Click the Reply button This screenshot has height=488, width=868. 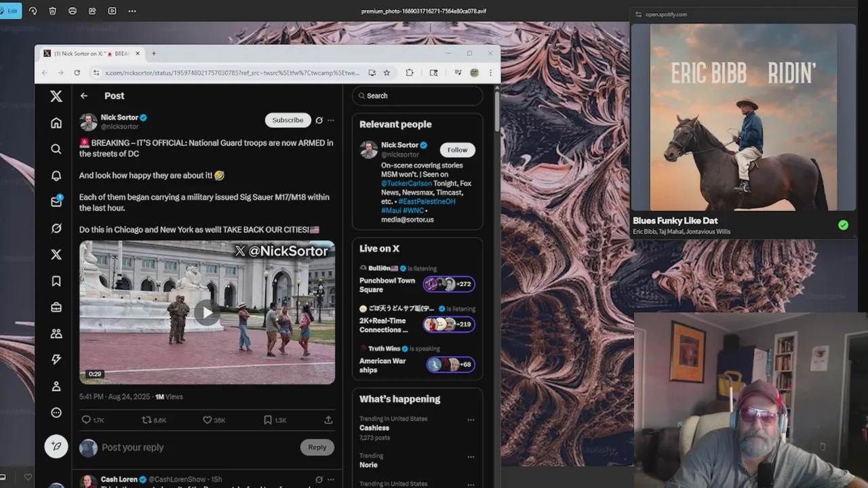317,447
